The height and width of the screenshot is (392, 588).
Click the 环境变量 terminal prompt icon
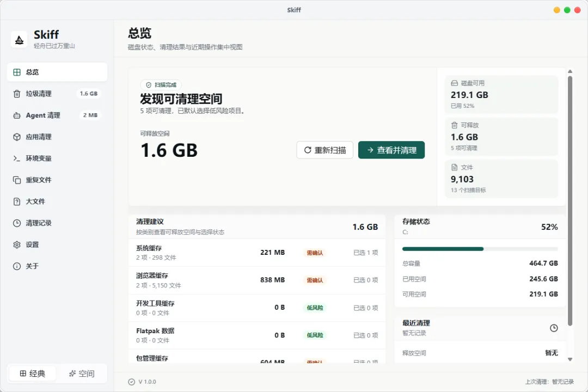[x=17, y=158]
